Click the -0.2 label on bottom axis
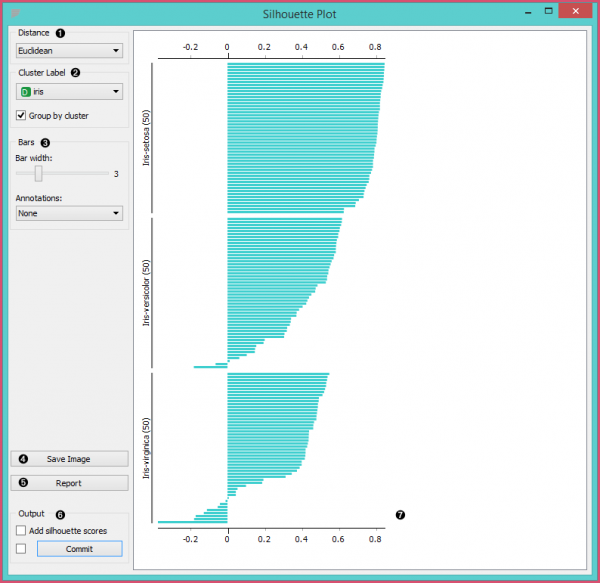The width and height of the screenshot is (600, 583). 190,539
